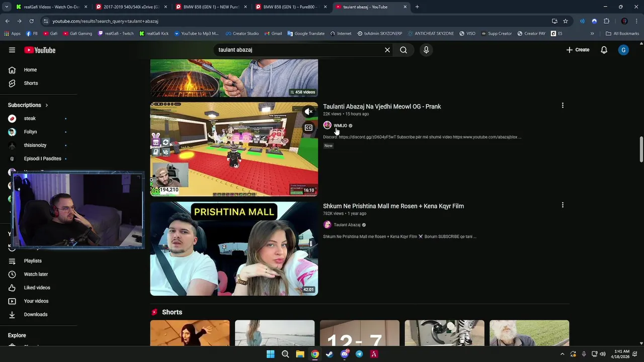Open the thisisnoizy channel subscription

pyautogui.click(x=35, y=145)
